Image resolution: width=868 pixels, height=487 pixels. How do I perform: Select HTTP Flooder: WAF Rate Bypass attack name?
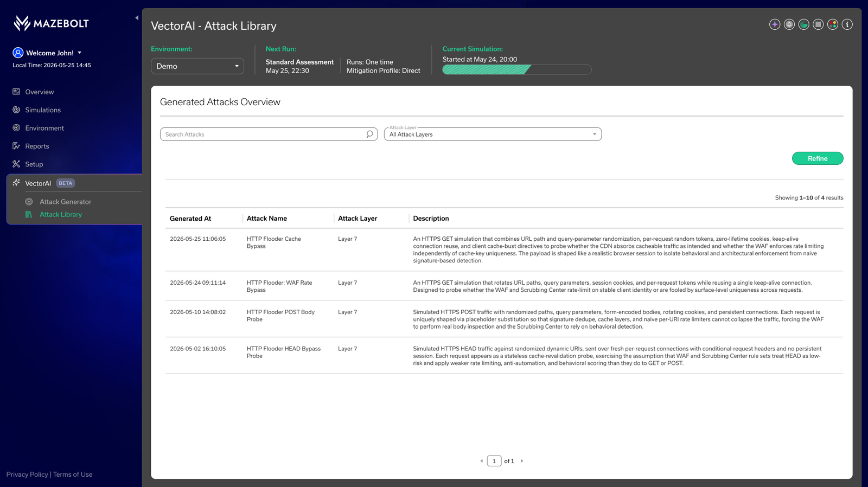(x=279, y=286)
